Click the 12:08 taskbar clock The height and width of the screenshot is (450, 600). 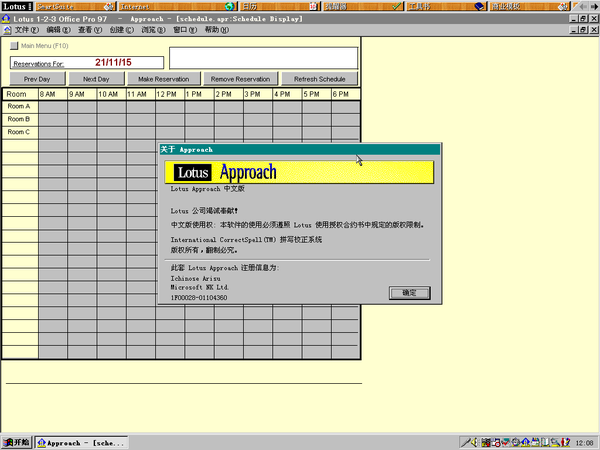[584, 443]
